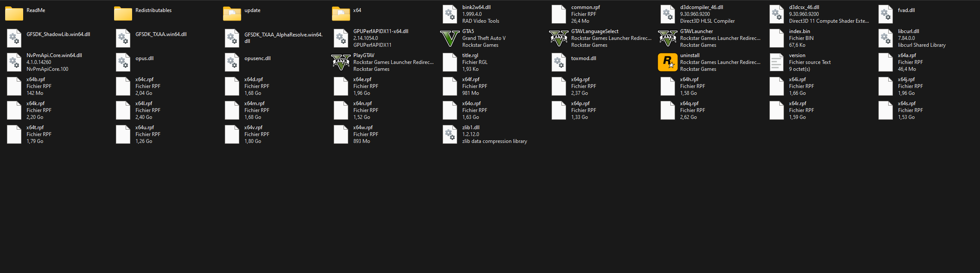Select the libcurl.dll file icon
Viewport: 980px width, 273px height.
click(x=886, y=38)
